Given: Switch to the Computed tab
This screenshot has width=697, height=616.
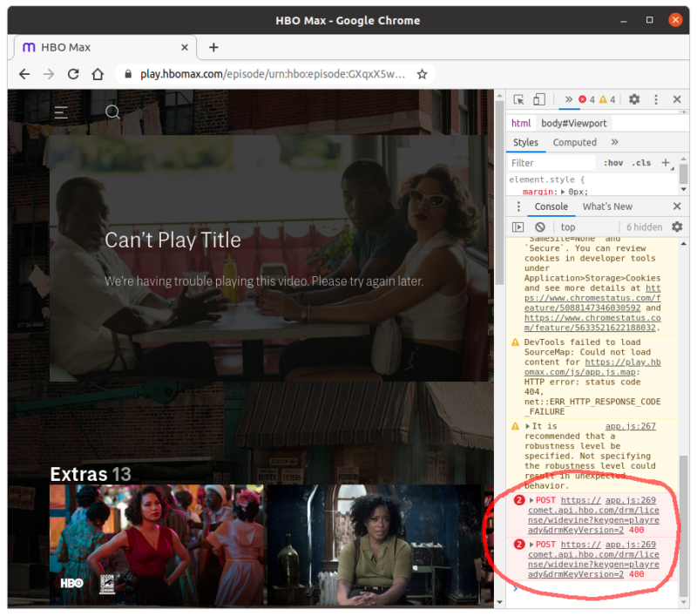Looking at the screenshot, I should coord(575,142).
